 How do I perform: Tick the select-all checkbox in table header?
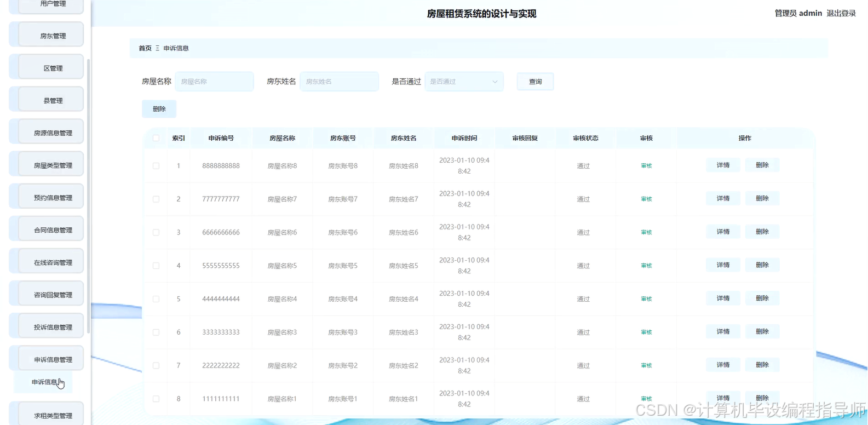click(x=156, y=138)
